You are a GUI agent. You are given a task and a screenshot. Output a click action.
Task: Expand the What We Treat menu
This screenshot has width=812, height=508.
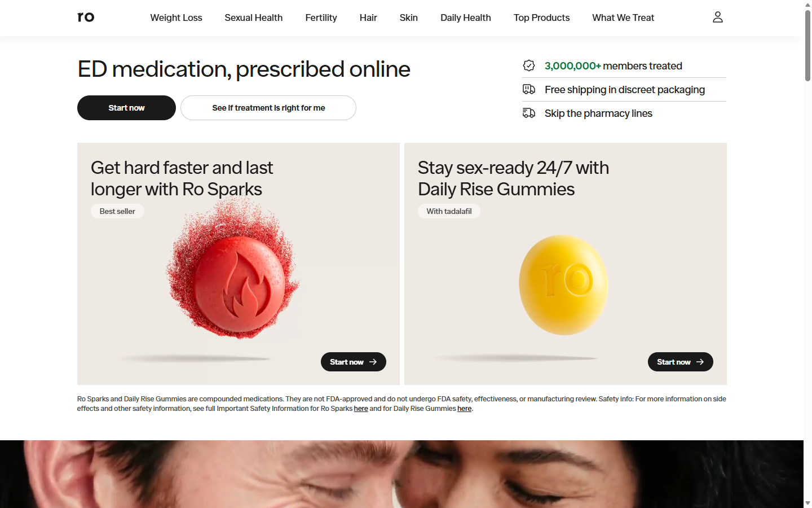(x=623, y=17)
